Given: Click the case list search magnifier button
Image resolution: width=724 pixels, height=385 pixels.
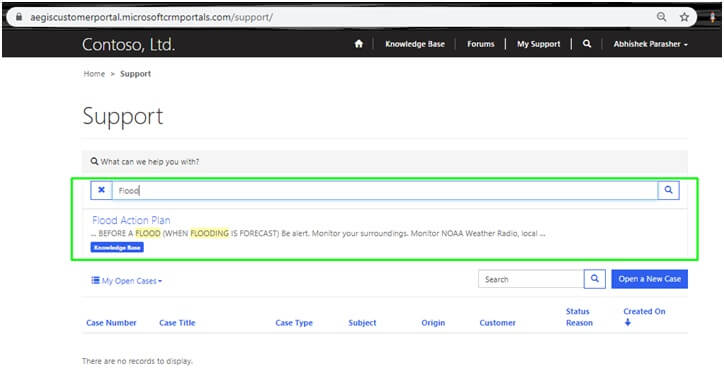Looking at the screenshot, I should click(x=595, y=279).
